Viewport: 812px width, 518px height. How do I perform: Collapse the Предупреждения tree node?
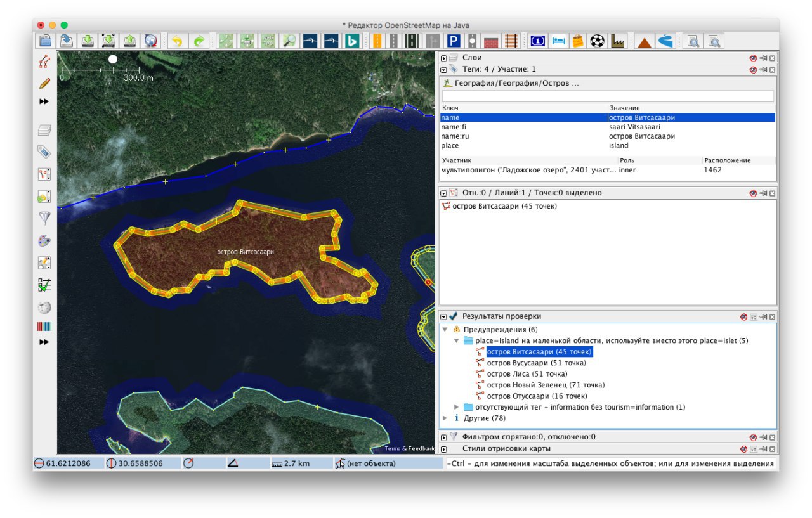[445, 330]
